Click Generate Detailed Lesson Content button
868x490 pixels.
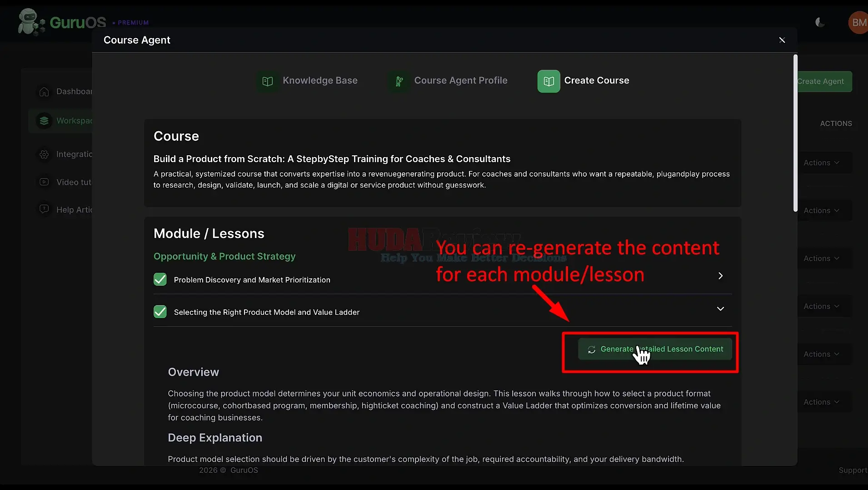[655, 349]
